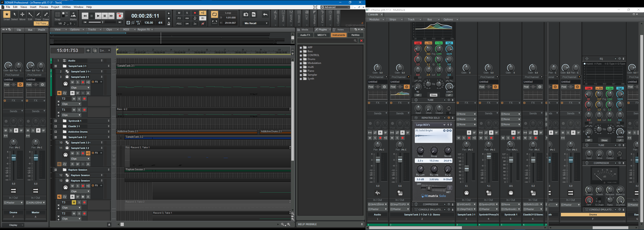
Task: Open the Mix Recall dropdown
Action: [x=256, y=23]
